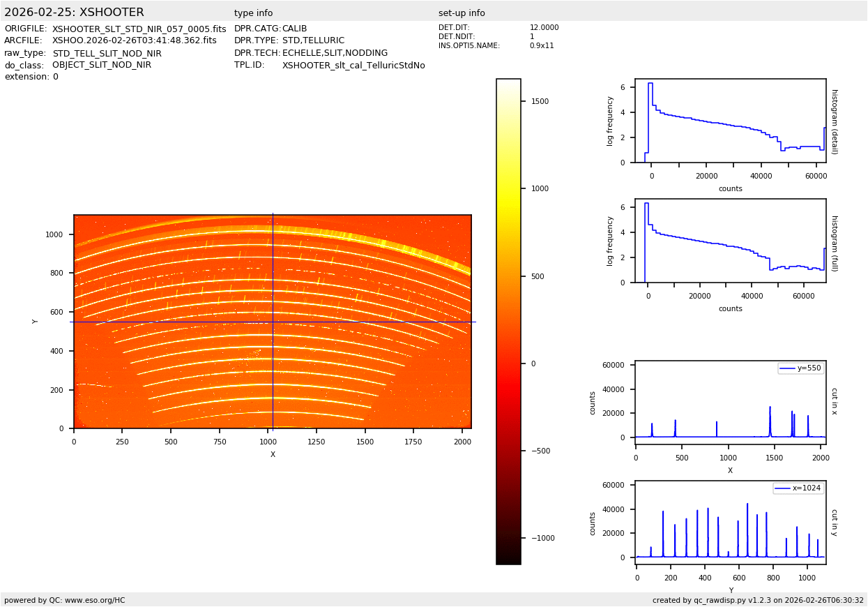Click the ARCFILE value XSHOO.2026-02-26T03:41:48.362.fits

[x=134, y=41]
